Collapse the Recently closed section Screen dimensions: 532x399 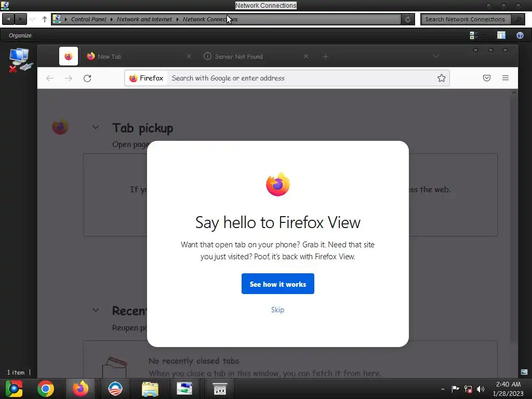96,310
